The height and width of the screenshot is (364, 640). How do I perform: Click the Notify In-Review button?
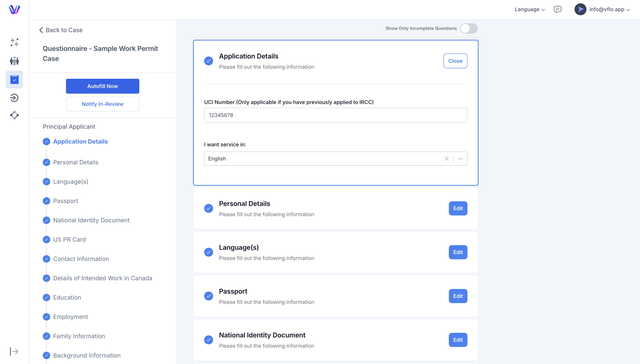click(103, 104)
